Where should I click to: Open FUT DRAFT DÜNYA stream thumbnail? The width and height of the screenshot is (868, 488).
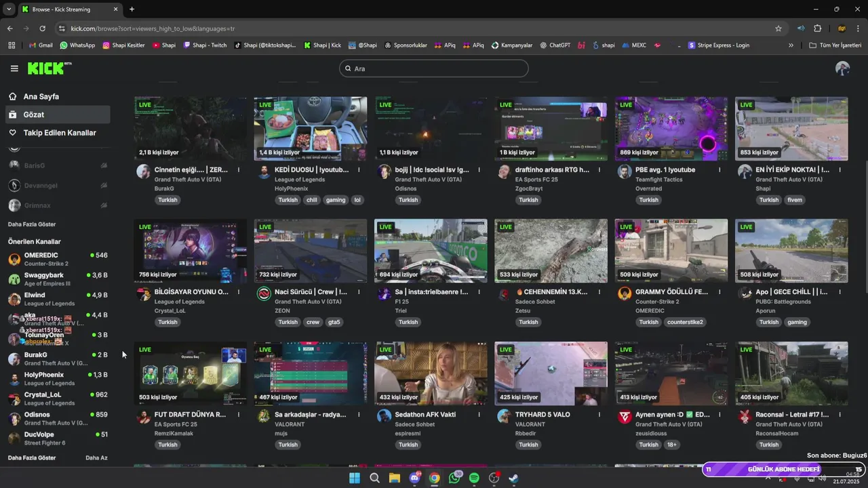tap(191, 373)
